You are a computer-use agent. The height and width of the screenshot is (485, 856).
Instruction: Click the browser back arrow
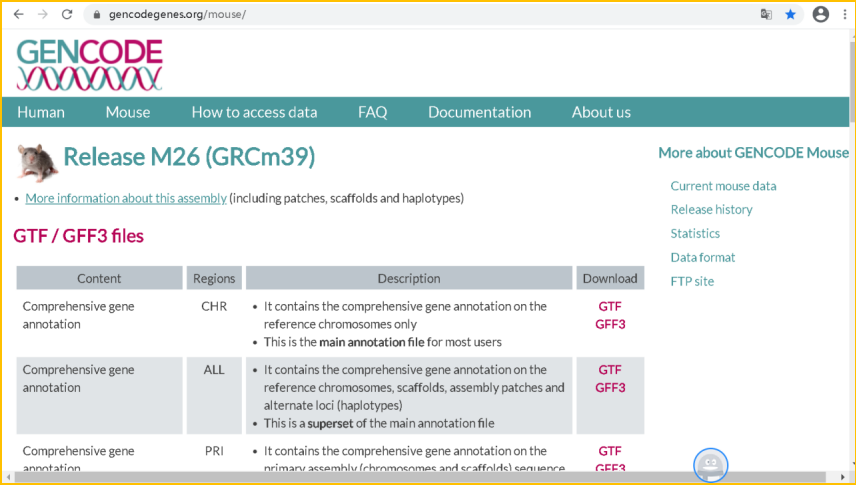[x=18, y=15]
